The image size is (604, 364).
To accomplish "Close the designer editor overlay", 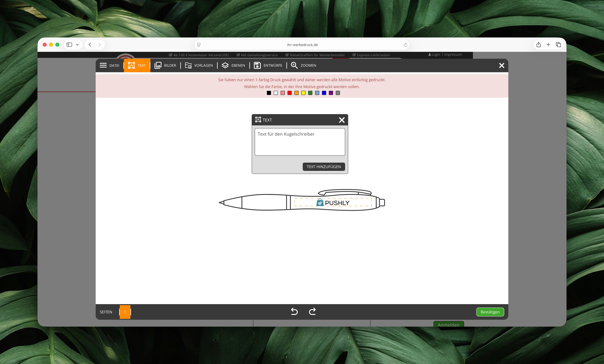I will coord(502,65).
